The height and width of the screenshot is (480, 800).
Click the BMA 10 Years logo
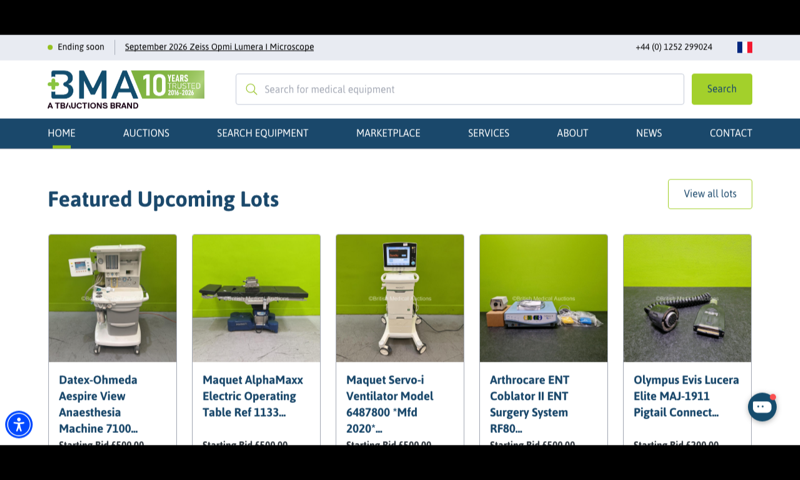click(x=126, y=90)
